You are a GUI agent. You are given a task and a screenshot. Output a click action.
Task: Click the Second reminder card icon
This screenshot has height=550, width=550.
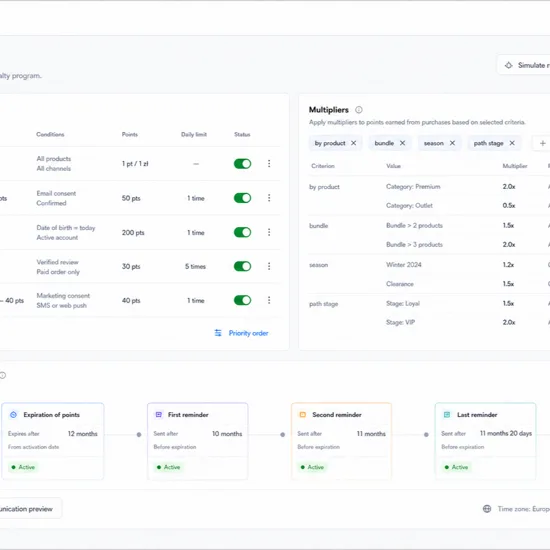(x=302, y=415)
